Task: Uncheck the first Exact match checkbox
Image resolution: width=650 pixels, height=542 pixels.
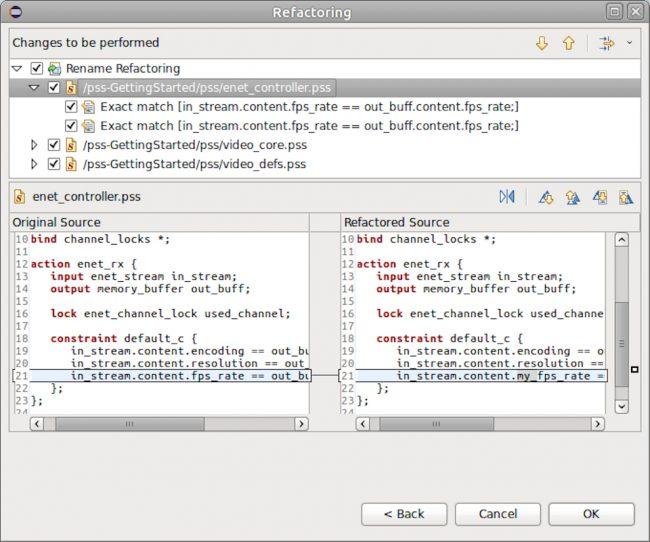Action: (x=71, y=107)
